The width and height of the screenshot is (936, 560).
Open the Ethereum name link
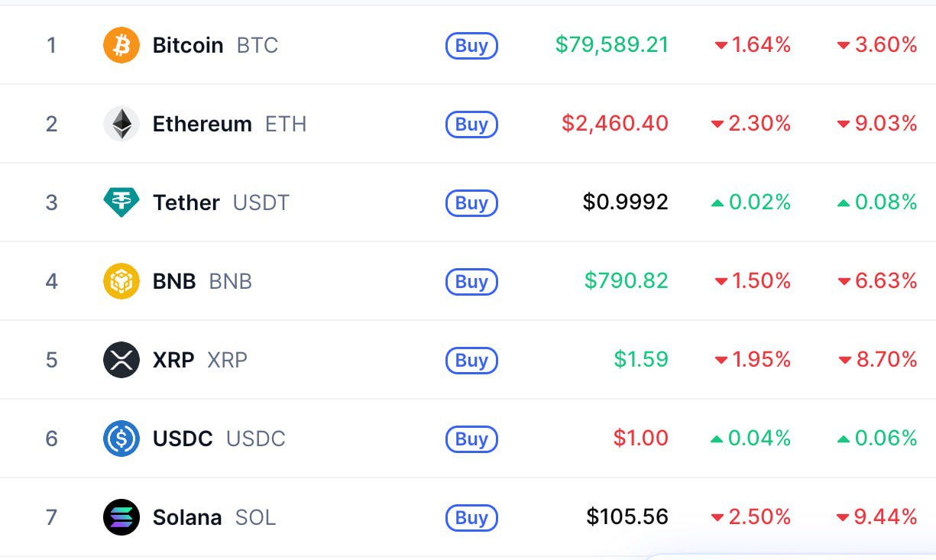pyautogui.click(x=202, y=124)
